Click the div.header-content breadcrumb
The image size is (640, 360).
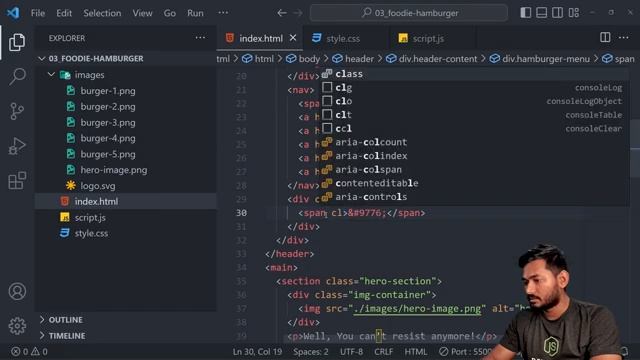[x=431, y=59]
